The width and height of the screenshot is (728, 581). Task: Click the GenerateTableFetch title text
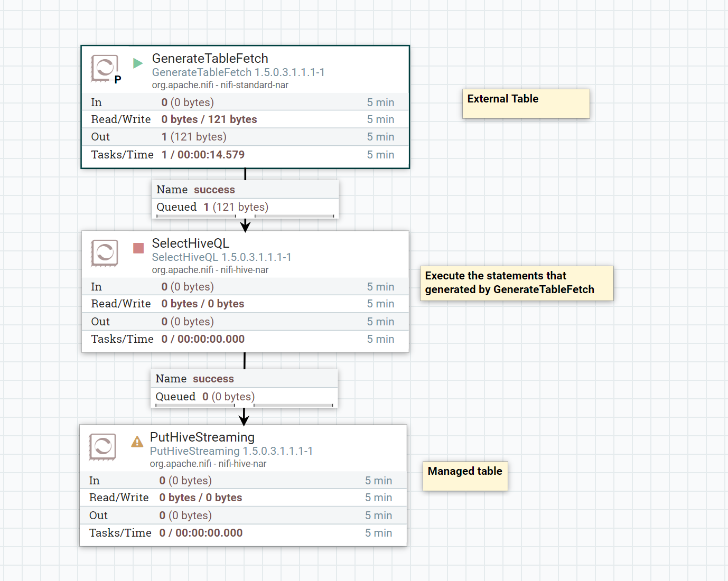pos(210,58)
